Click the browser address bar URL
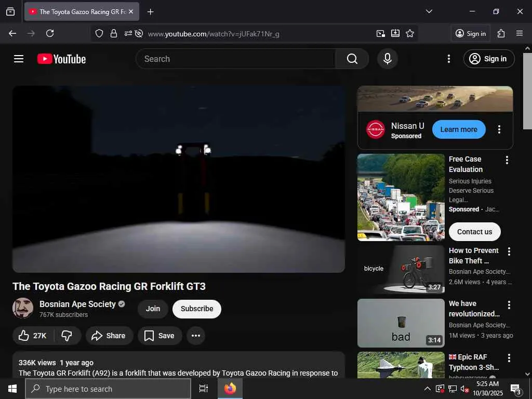Screen dimensions: 532x399 214,34
